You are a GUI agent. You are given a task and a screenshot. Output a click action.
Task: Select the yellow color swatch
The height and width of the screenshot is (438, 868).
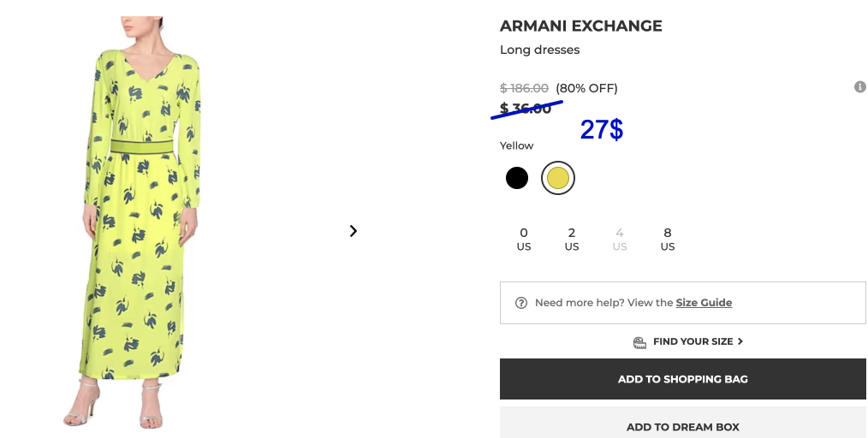[558, 178]
